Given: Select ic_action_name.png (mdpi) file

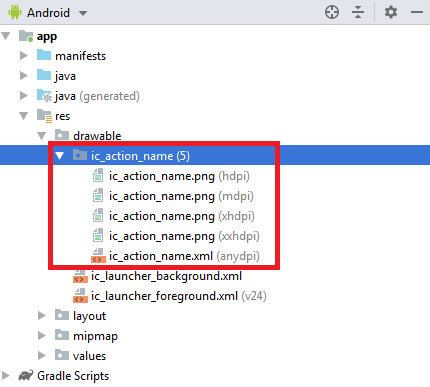Looking at the screenshot, I should (x=181, y=196).
